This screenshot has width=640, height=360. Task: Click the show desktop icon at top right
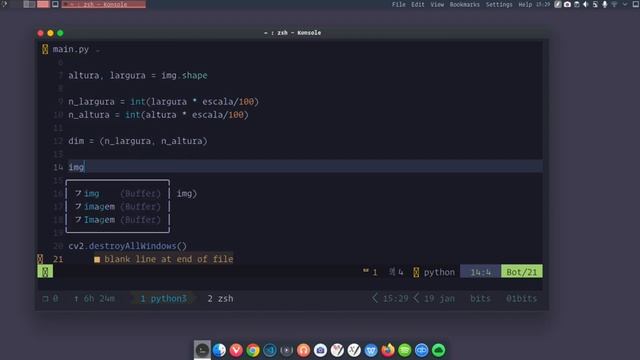pyautogui.click(x=636, y=4)
